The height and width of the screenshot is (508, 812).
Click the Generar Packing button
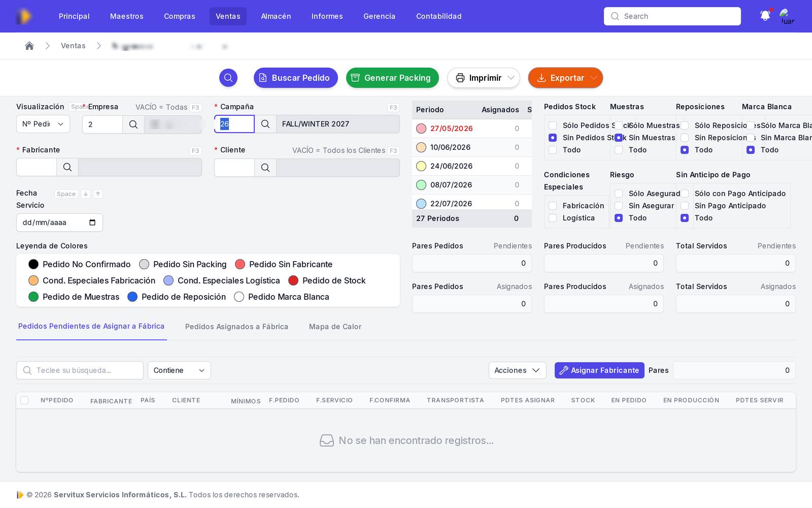[x=392, y=78]
